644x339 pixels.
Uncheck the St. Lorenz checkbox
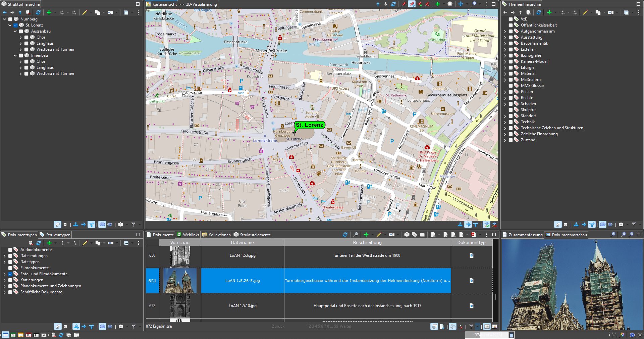(x=15, y=25)
